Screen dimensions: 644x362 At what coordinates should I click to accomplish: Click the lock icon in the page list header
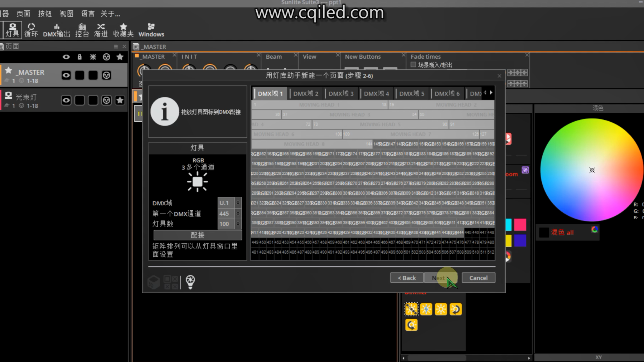click(x=79, y=57)
